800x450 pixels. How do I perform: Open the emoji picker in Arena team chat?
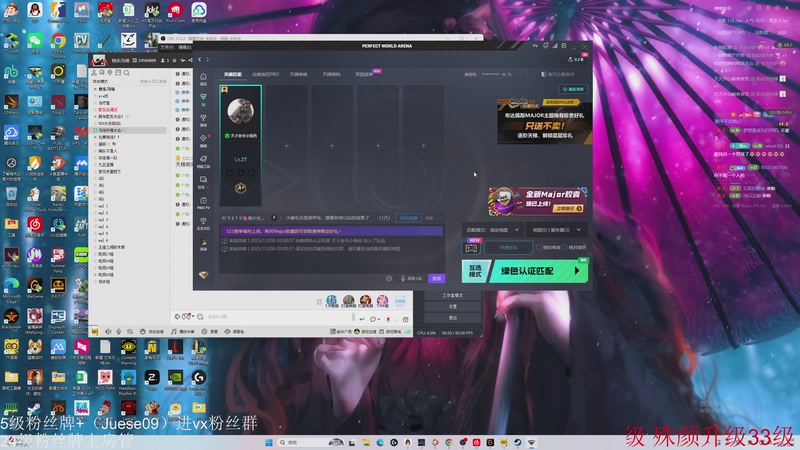coord(389,279)
